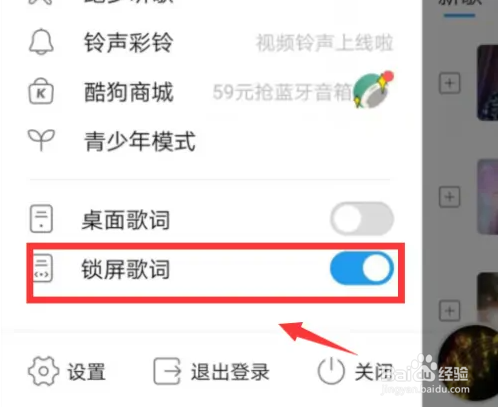Enable the 桌面歌词 toggle switch
498x407 pixels.
coord(362,219)
